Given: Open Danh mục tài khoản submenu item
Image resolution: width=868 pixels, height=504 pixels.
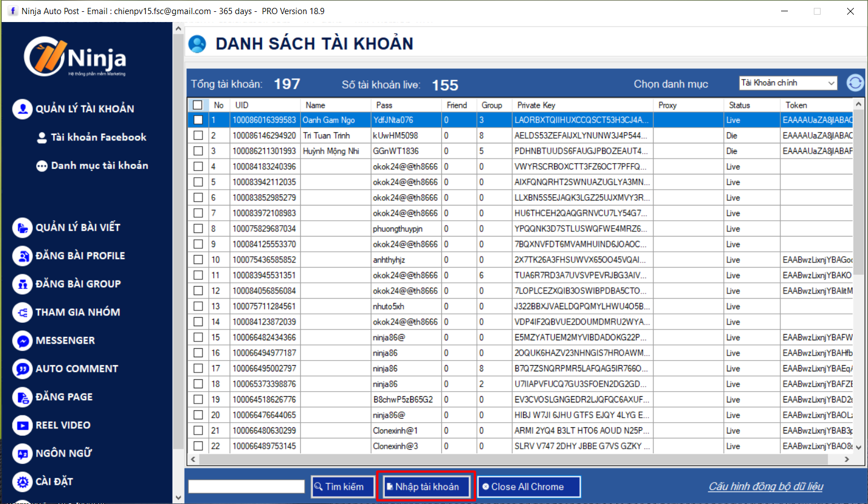Looking at the screenshot, I should (99, 165).
